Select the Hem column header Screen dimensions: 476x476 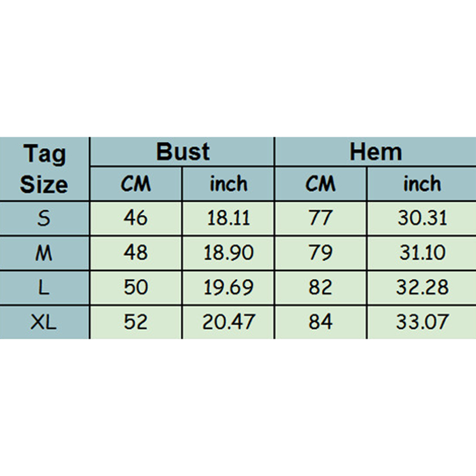[375, 152]
